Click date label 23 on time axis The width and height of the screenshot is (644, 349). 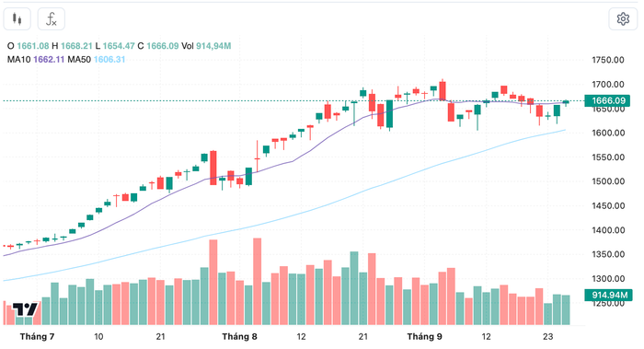pos(547,337)
